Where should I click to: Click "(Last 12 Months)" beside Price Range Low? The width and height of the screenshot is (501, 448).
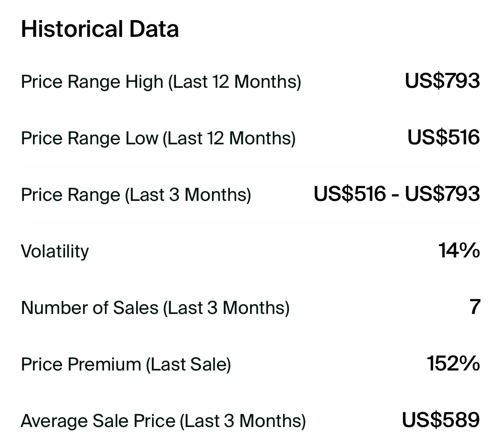[229, 138]
